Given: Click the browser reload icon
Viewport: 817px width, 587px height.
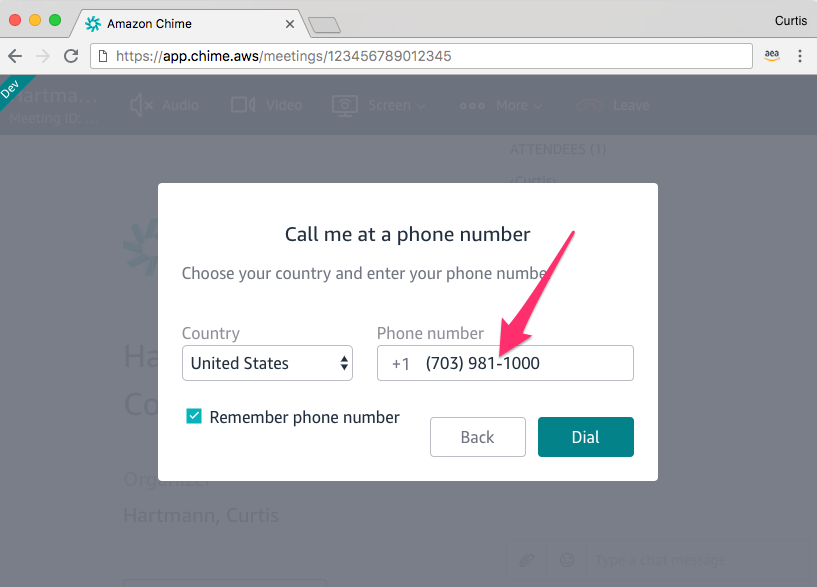Looking at the screenshot, I should [71, 56].
